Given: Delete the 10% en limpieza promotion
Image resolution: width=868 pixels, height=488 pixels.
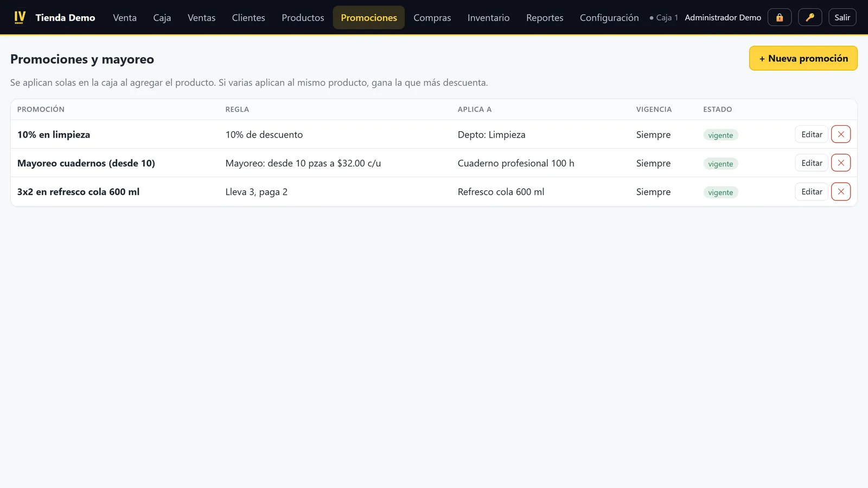Looking at the screenshot, I should coord(841,134).
